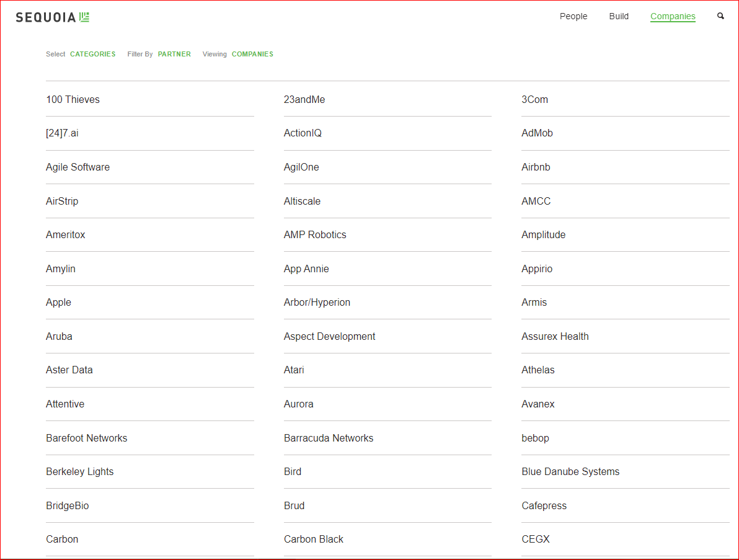Select Aruba company

59,336
